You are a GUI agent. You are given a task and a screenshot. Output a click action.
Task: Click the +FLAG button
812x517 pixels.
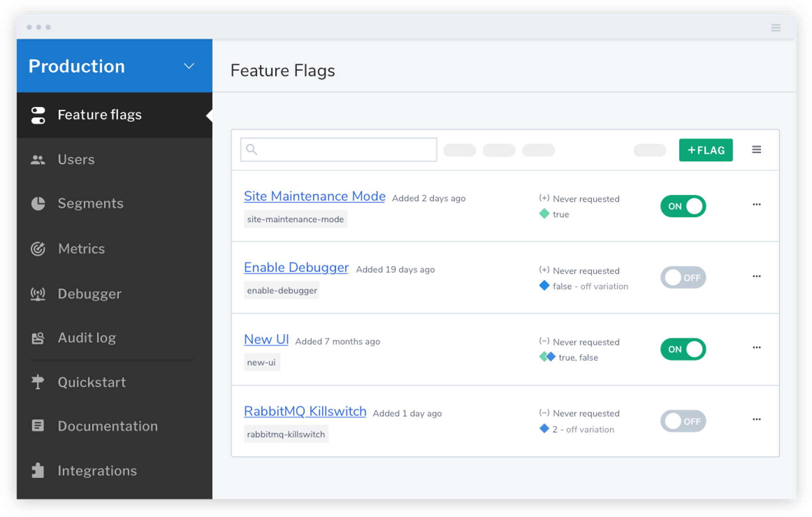706,150
